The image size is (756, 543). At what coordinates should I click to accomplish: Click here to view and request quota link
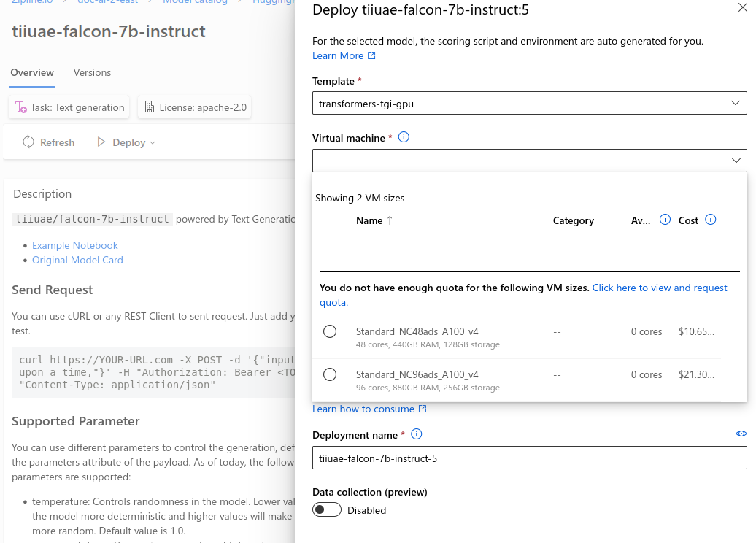tap(523, 295)
